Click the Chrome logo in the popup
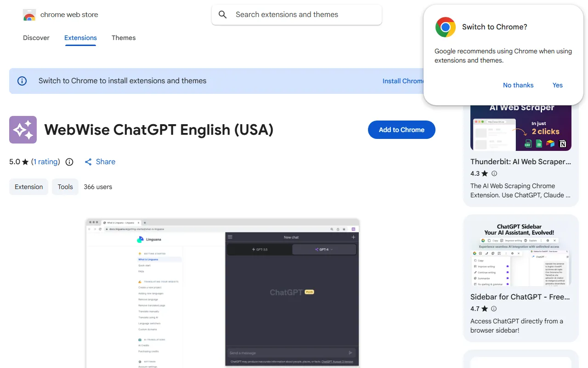The width and height of the screenshot is (588, 368). (x=445, y=27)
